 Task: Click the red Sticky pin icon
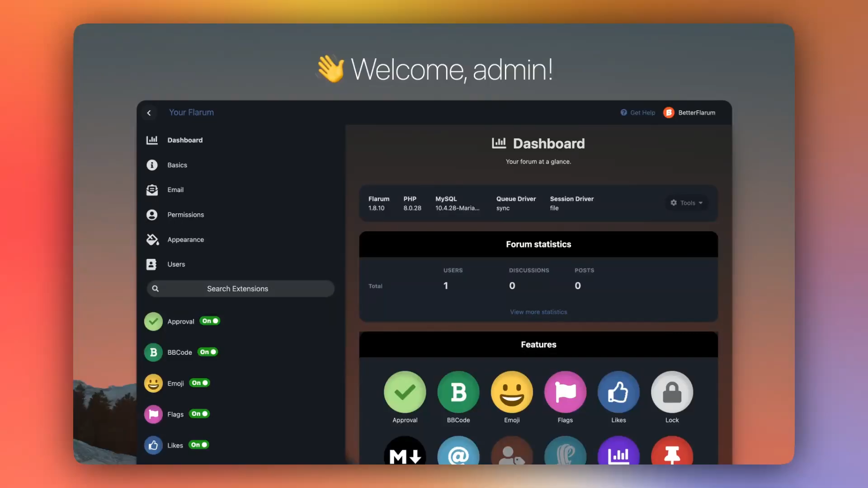672,452
